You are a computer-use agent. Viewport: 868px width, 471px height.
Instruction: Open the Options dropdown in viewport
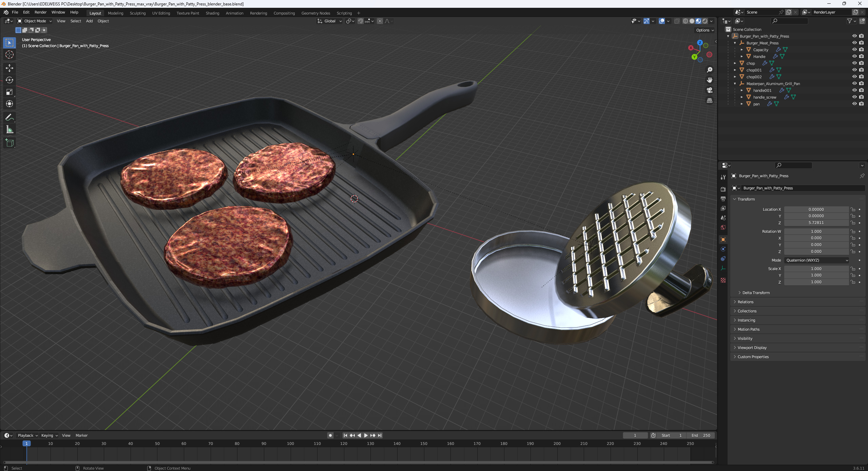pyautogui.click(x=705, y=30)
